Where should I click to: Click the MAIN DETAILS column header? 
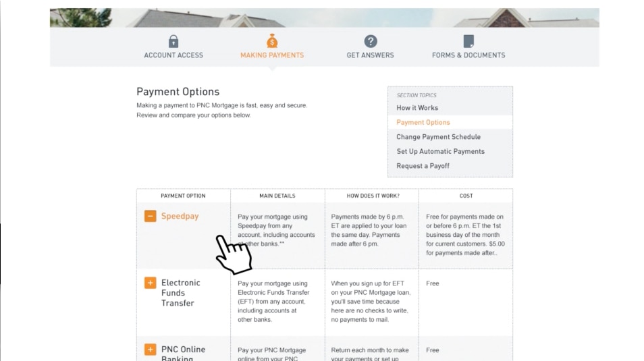(277, 196)
